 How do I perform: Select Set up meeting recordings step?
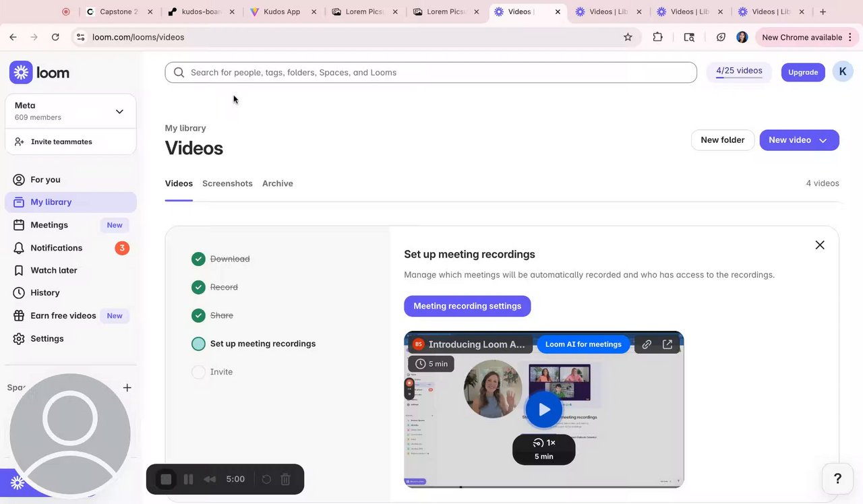254,344
